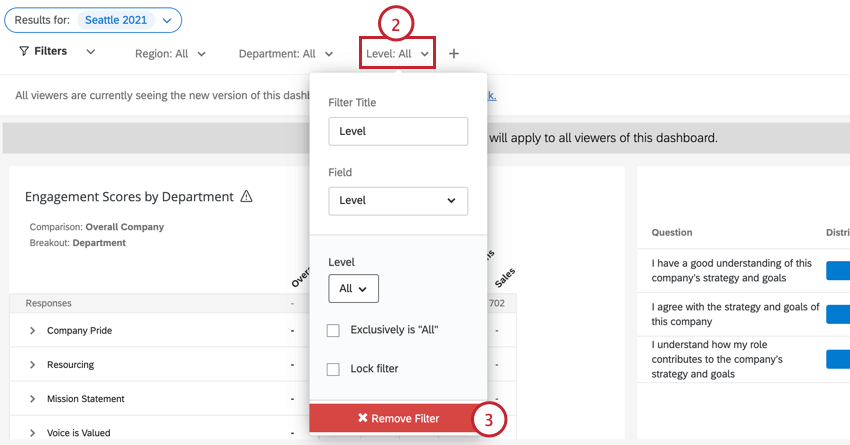
Task: Open the Region: All filter
Action: pyautogui.click(x=170, y=54)
